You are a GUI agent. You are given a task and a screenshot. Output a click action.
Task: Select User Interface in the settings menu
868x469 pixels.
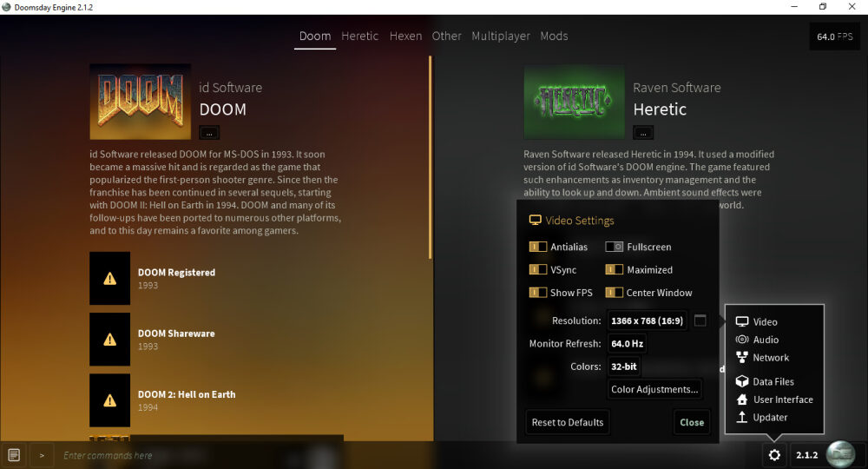click(774, 400)
